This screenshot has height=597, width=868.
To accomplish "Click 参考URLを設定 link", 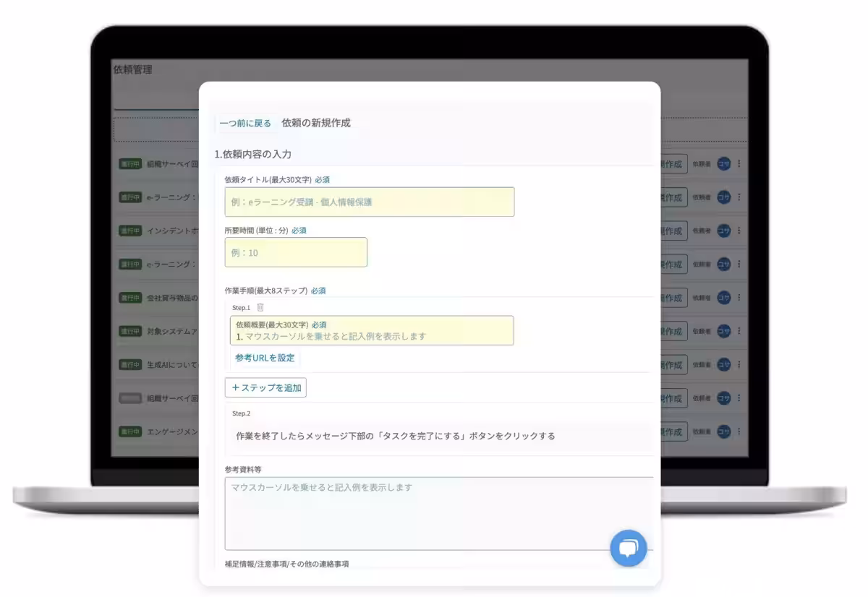I will 265,358.
